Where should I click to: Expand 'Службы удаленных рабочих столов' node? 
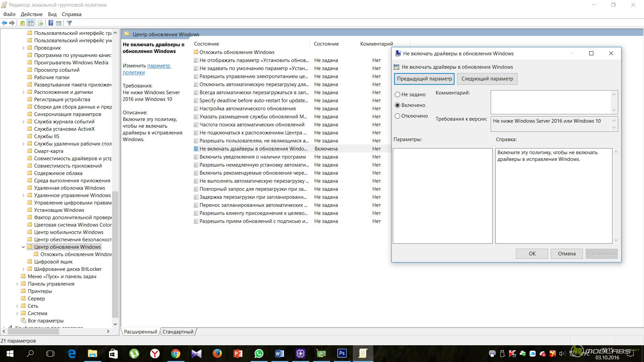pyautogui.click(x=23, y=144)
